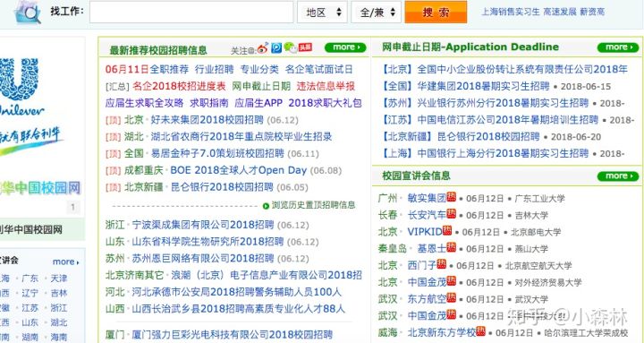Open the blue P follow icon
Viewport: 644px width, 343px height.
coord(276,47)
